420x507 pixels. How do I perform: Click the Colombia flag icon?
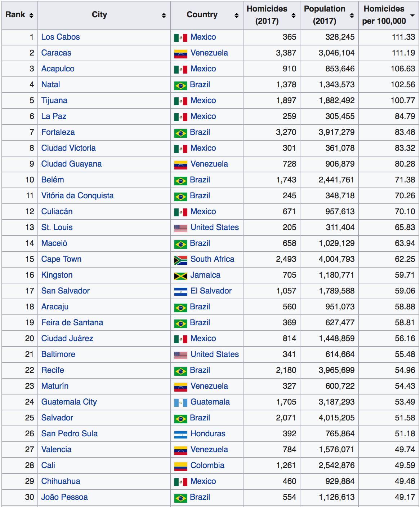point(180,466)
